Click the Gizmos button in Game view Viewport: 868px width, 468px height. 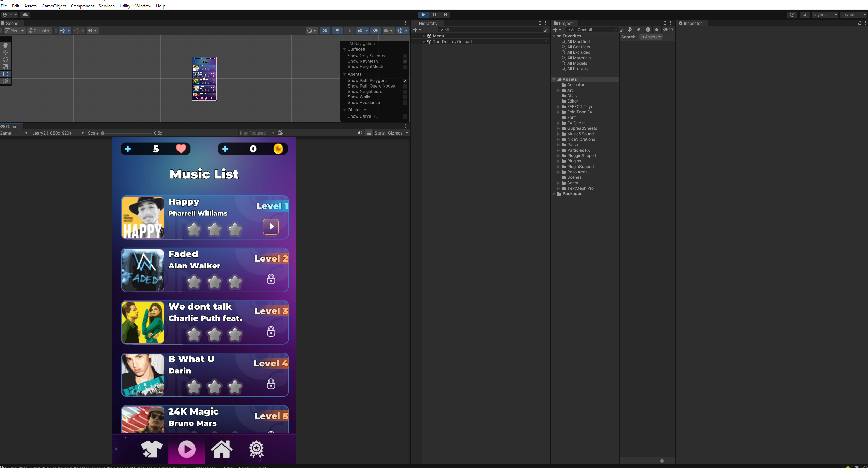tap(395, 133)
